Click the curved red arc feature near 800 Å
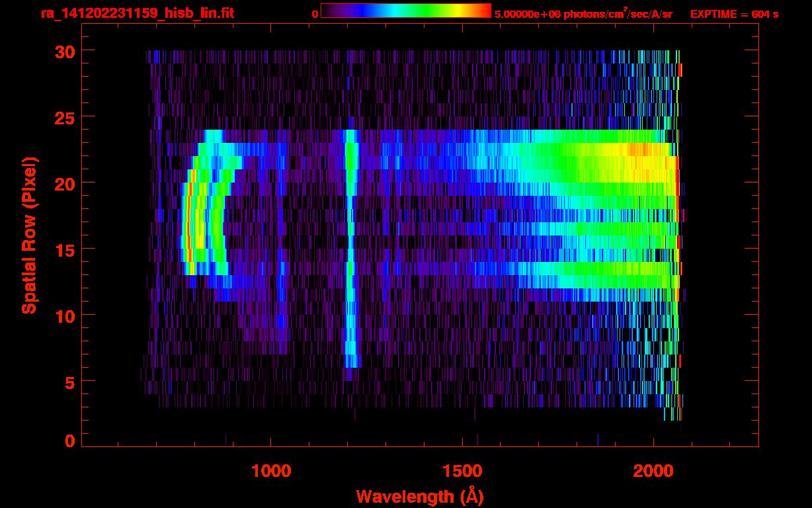812x508 pixels. coord(189,222)
